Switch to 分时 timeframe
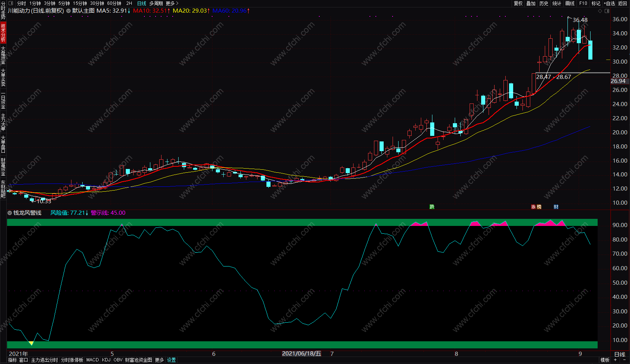 tap(21, 3)
